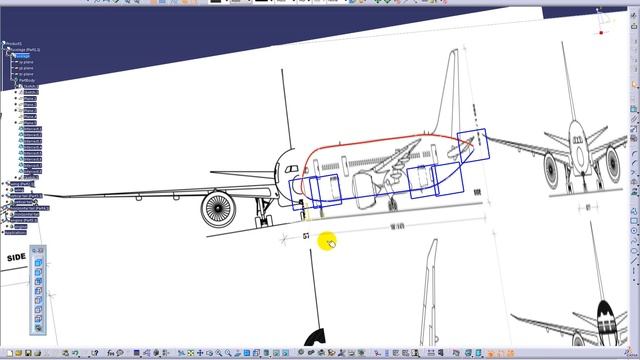Click the compass in the top-right corner
Screen dimensions: 640x360
(603, 22)
